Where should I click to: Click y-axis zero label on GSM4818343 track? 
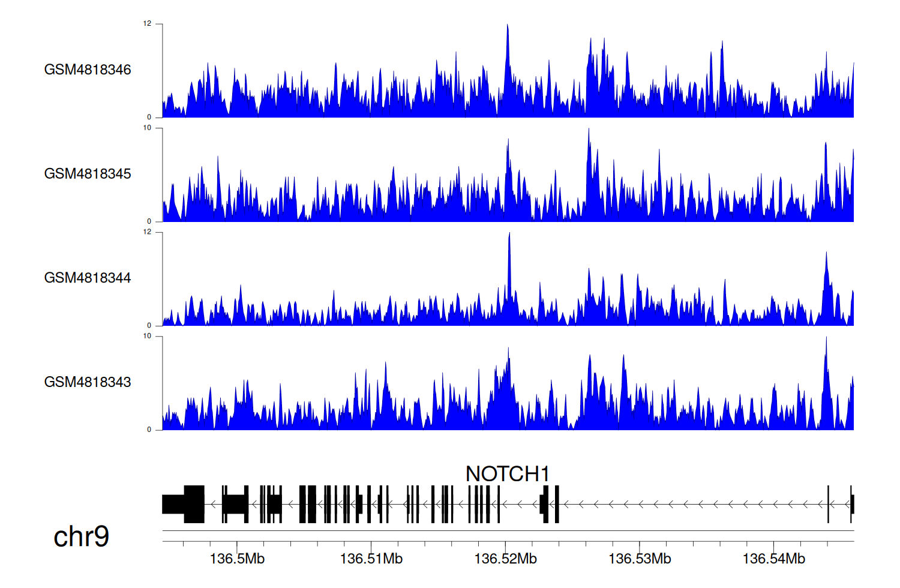coord(149,430)
